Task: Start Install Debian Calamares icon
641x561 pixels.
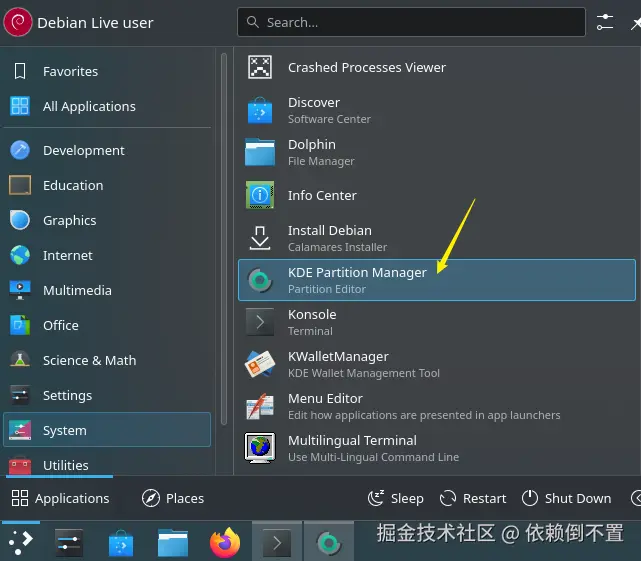Action: click(x=260, y=238)
